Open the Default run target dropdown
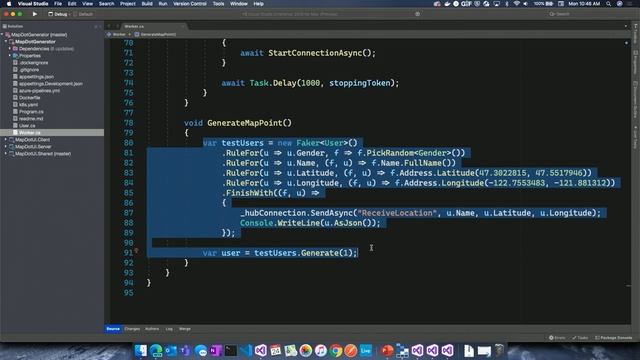This screenshot has width=640, height=360. tap(84, 14)
